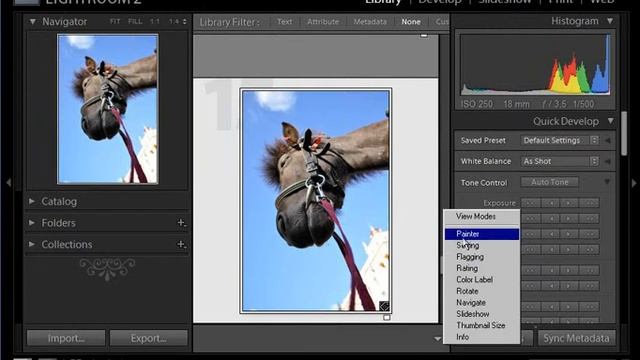Collapse the Quick Develop panel triangle
This screenshot has width=640, height=360.
pos(610,121)
